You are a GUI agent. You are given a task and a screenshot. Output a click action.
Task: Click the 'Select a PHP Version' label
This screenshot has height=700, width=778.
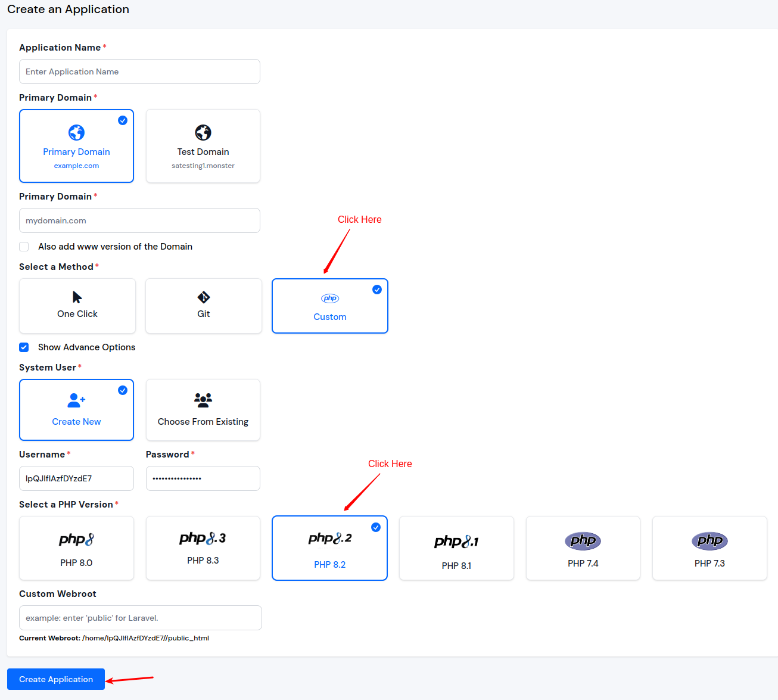click(x=66, y=505)
